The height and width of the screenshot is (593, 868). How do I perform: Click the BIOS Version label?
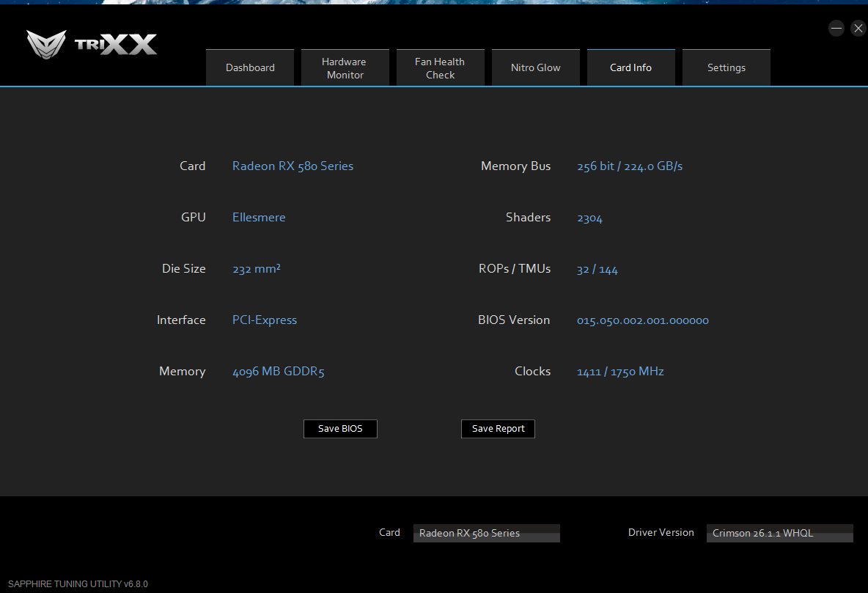coord(514,320)
